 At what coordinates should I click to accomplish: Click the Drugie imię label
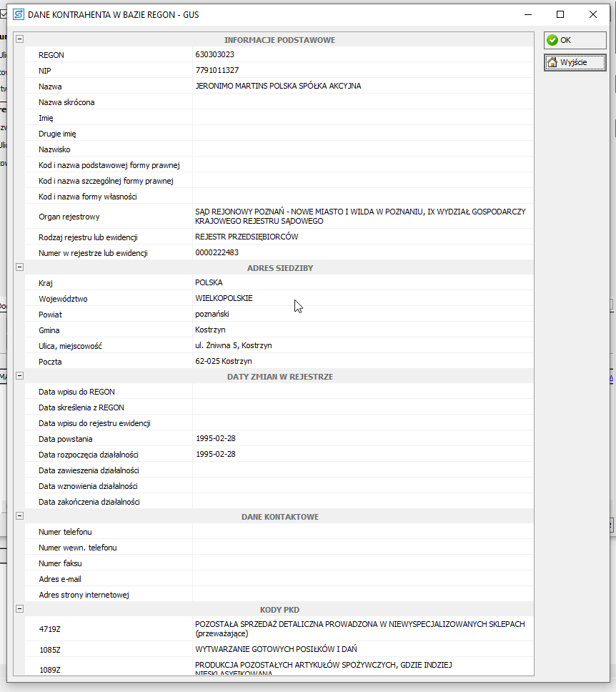(57, 134)
